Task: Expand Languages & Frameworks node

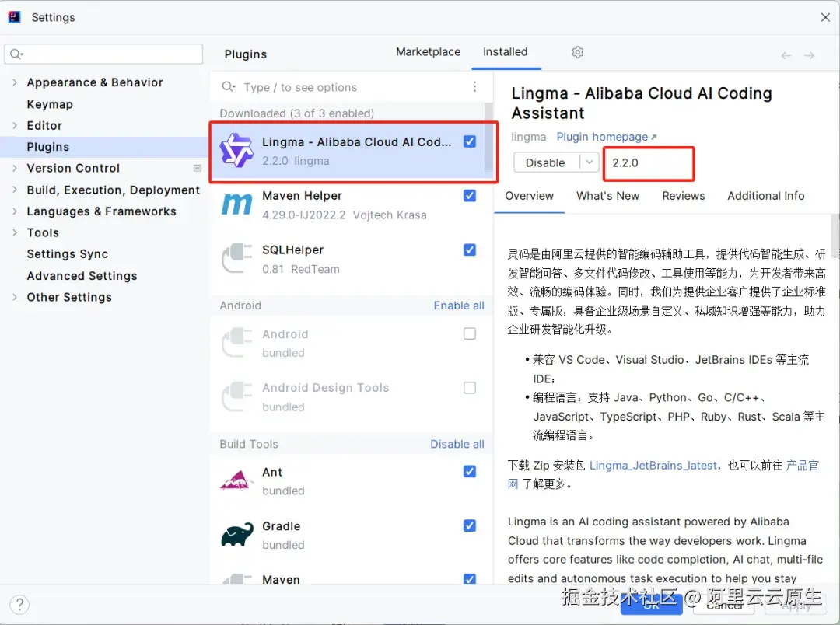Action: 15,211
